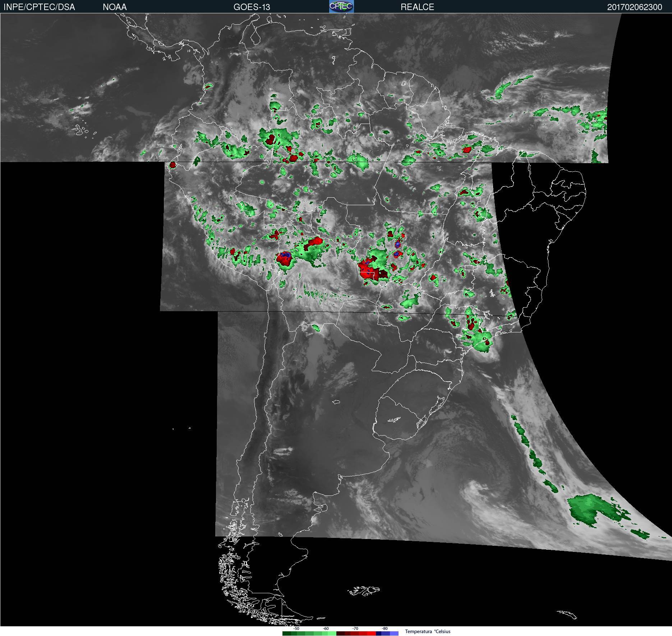Click the bright red segment of the temperature scale

tap(372, 633)
